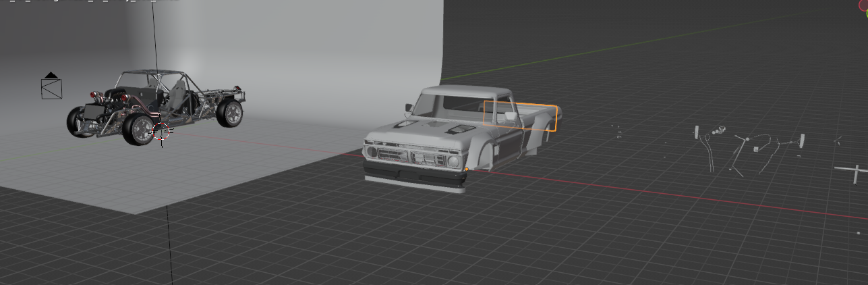Click the chassis rear right wheel

[231, 113]
